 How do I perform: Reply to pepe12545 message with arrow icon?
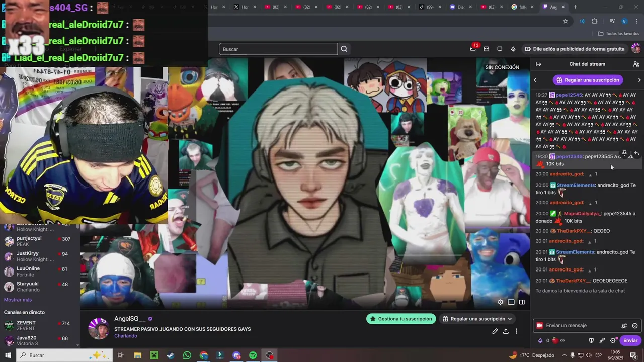tap(636, 153)
